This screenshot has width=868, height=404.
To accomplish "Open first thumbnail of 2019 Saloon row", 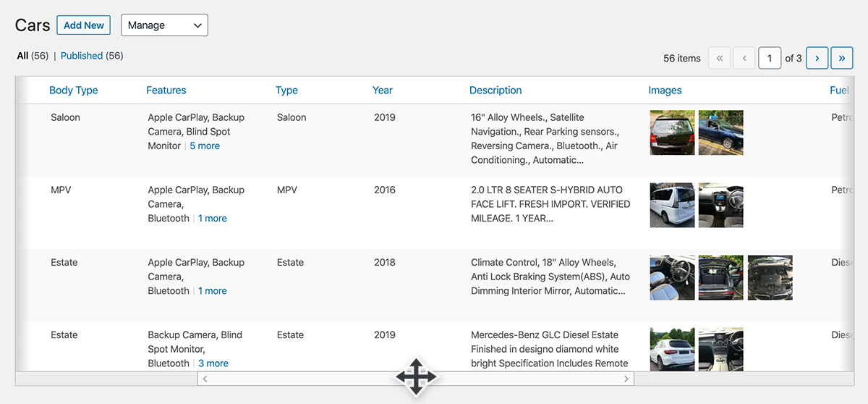I will (672, 132).
